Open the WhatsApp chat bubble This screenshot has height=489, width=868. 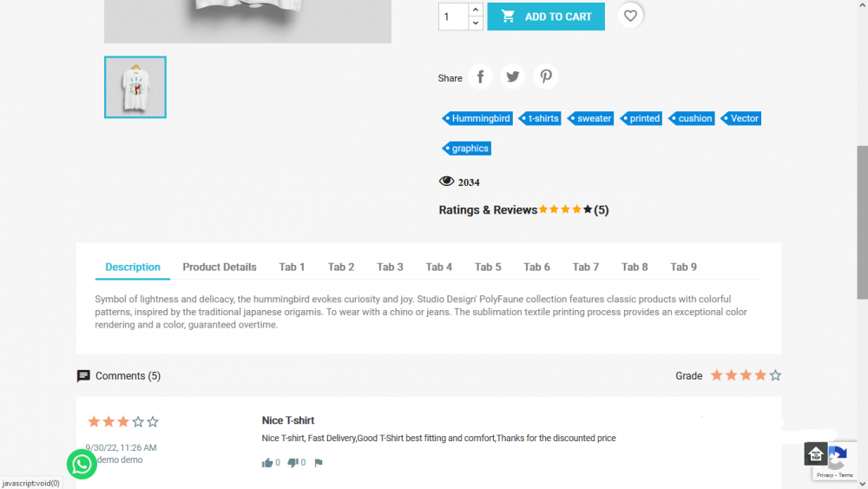pyautogui.click(x=82, y=464)
